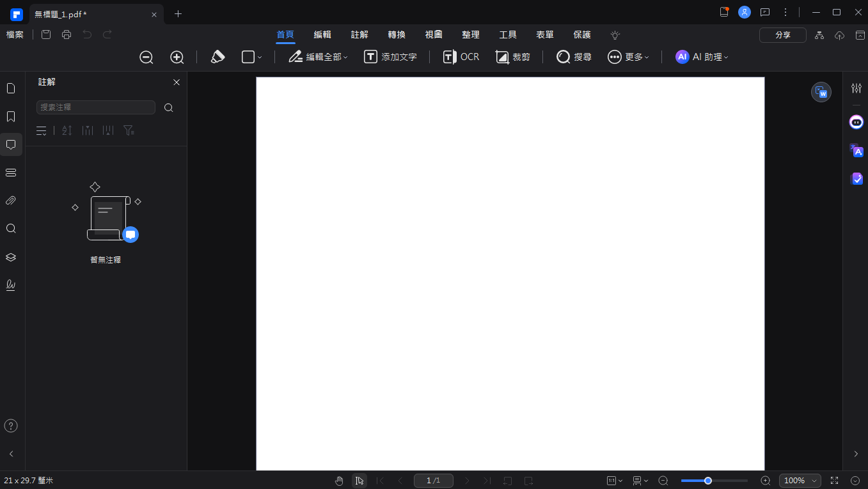Open the bookmarks panel

pyautogui.click(x=11, y=116)
